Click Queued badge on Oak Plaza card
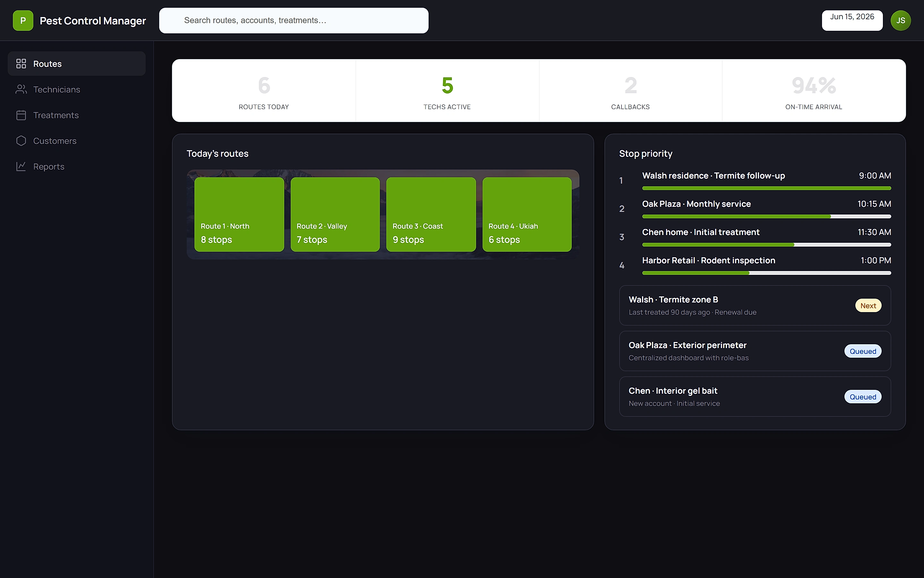Screen dimensions: 924x578 (x=862, y=351)
